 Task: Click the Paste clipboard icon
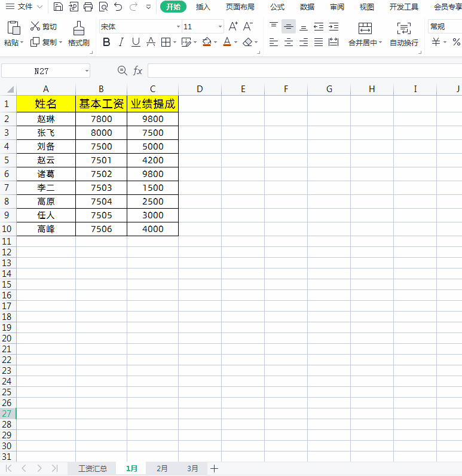click(x=13, y=28)
